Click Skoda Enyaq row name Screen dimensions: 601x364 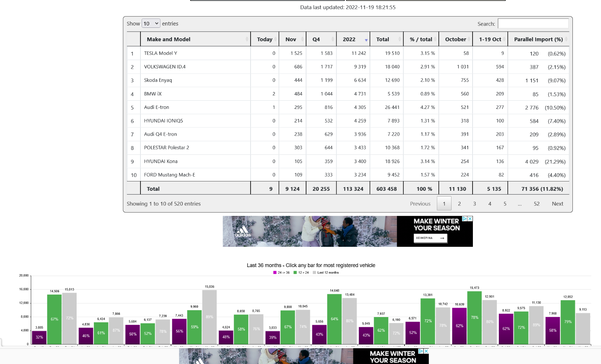(x=158, y=80)
